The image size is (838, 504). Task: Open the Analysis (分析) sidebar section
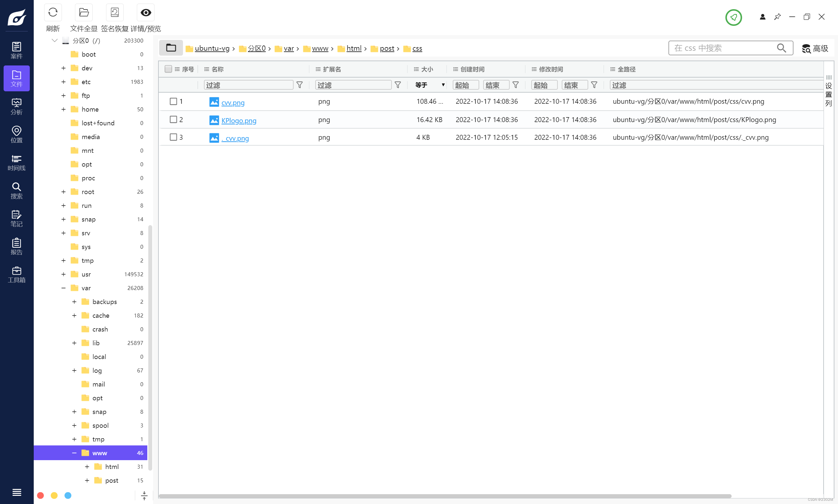click(16, 106)
